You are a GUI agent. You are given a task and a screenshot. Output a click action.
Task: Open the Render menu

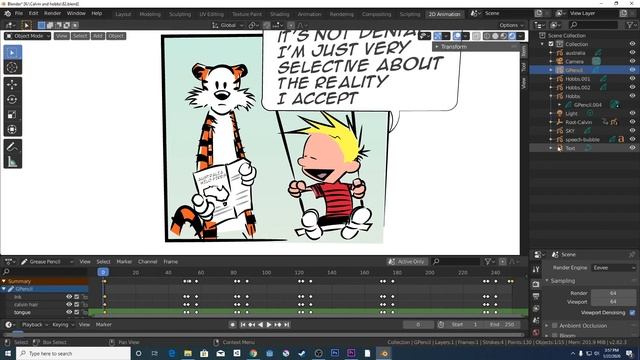click(52, 13)
